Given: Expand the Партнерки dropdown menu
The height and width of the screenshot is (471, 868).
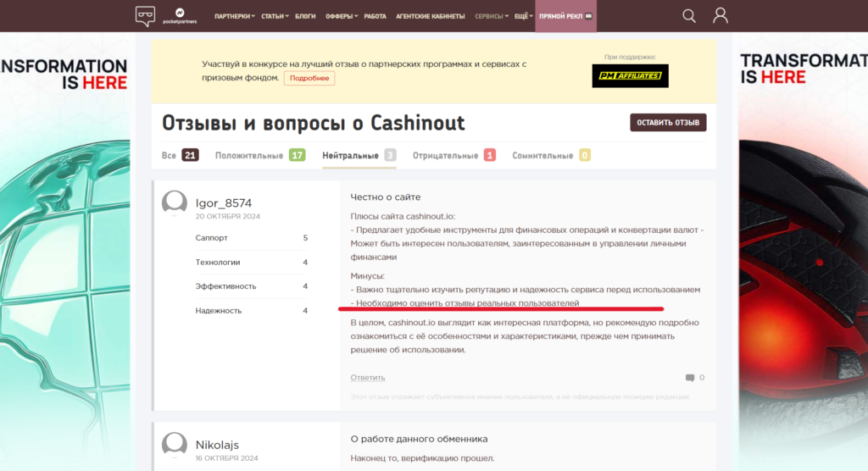Looking at the screenshot, I should click(x=234, y=16).
